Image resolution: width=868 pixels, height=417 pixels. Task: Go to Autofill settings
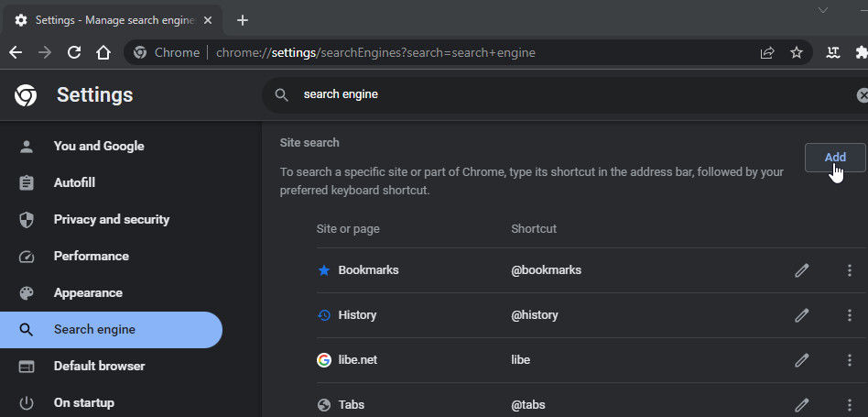pyautogui.click(x=74, y=182)
